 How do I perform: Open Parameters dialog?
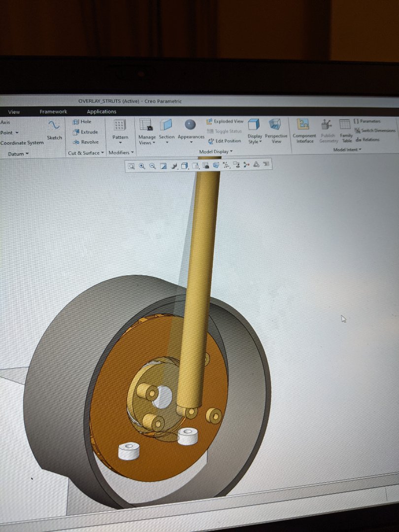pyautogui.click(x=367, y=121)
